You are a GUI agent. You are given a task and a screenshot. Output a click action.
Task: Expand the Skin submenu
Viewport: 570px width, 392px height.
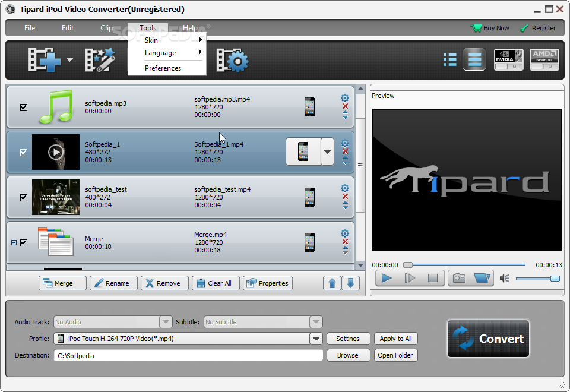[167, 40]
